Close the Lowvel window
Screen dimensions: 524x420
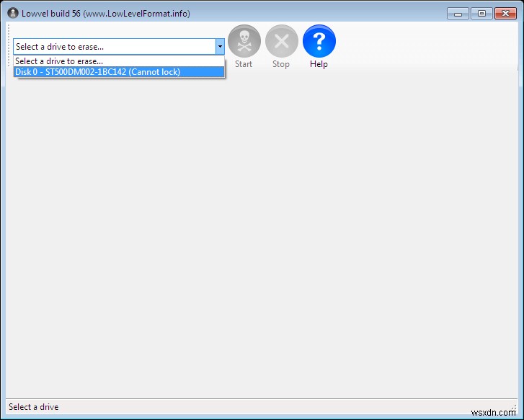pos(505,14)
